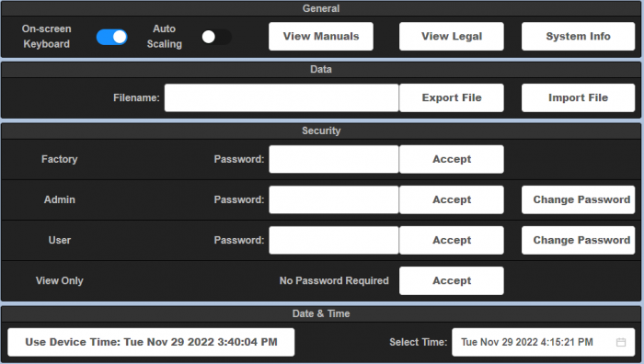Focus the Factory password field
This screenshot has width=644, height=364.
point(333,159)
